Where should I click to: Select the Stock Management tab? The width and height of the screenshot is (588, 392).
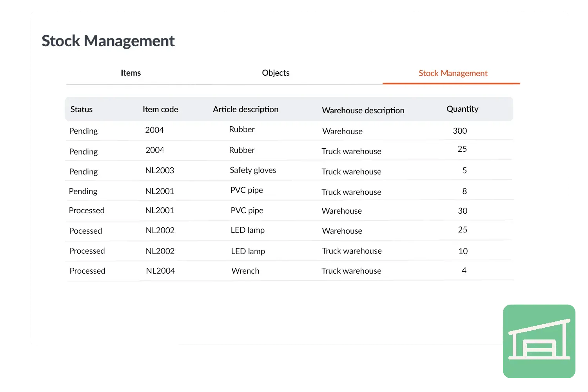(453, 73)
